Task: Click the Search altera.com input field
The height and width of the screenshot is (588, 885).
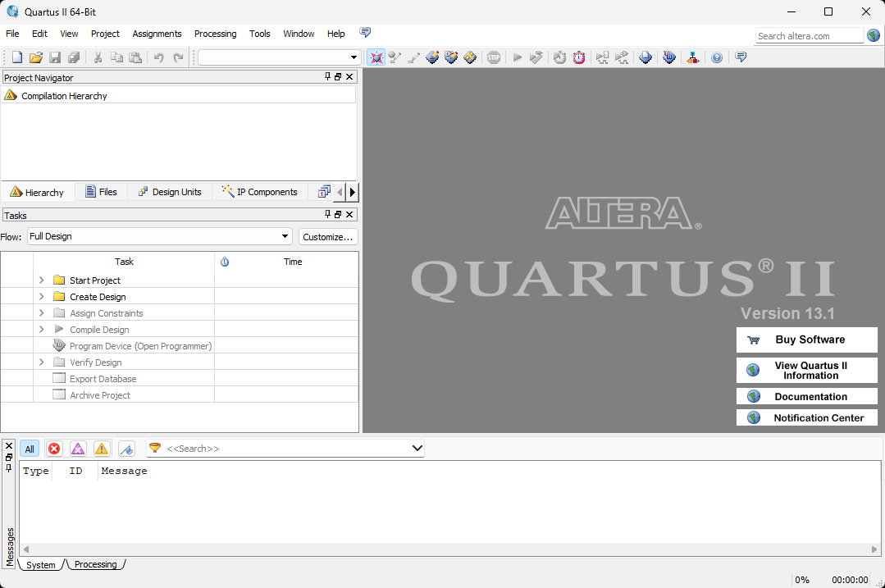Action: point(809,35)
